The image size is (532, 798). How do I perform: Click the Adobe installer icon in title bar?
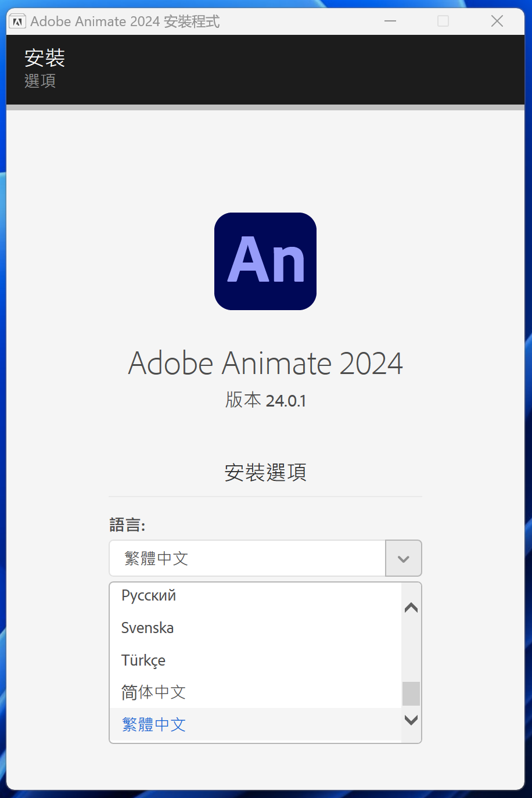(17, 22)
